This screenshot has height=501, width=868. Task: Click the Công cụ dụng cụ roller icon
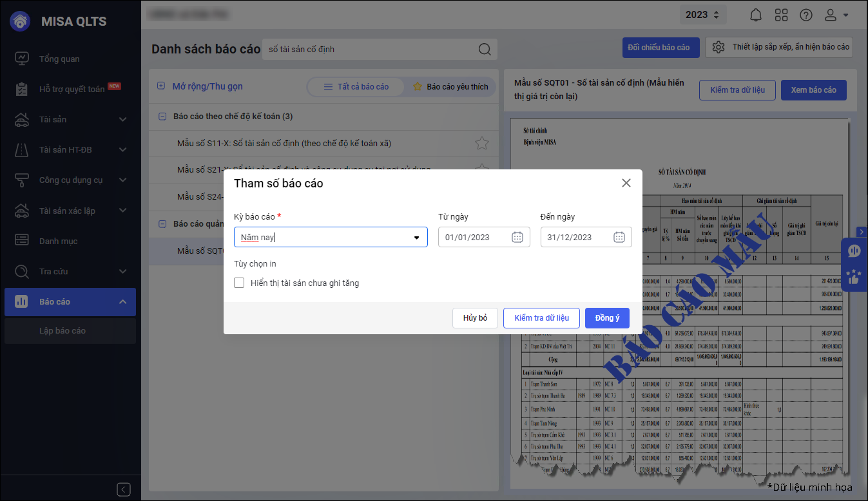pos(22,180)
